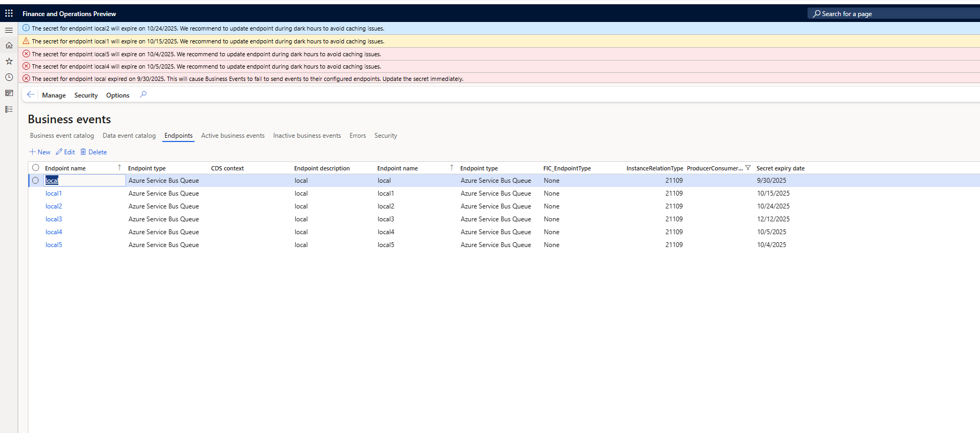Viewport: 980px width, 433px height.
Task: Click the 10/4/2025 expiry date cell
Action: coord(772,245)
